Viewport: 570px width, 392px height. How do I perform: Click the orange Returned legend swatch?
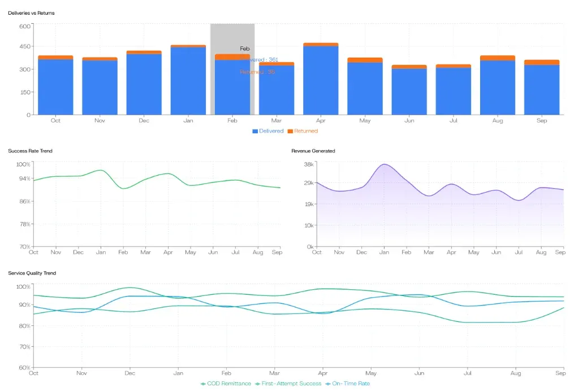[290, 131]
